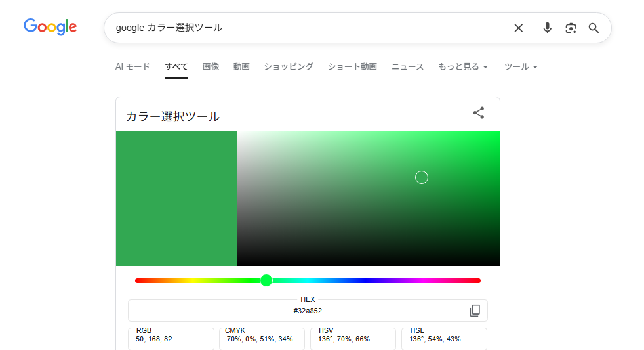Switch to the AI モード tab

(132, 67)
